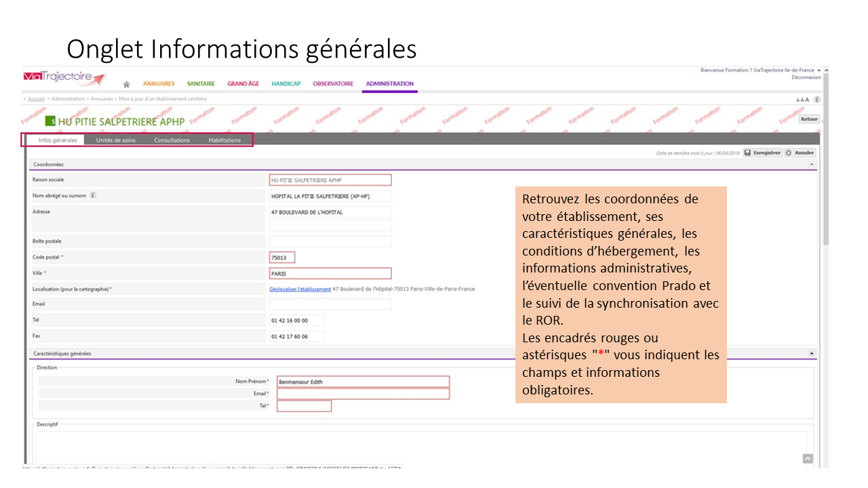Open the help info icon near AAA
This screenshot has height=488, width=868.
coord(817,100)
